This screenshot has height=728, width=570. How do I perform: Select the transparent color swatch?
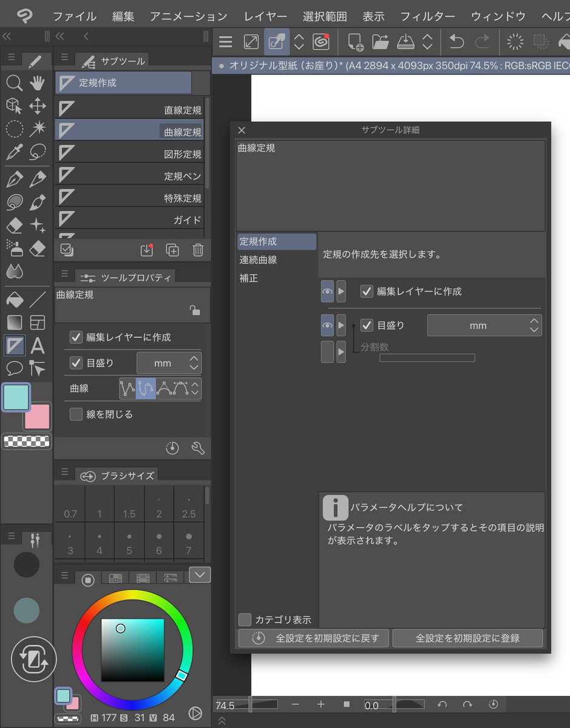(26, 441)
